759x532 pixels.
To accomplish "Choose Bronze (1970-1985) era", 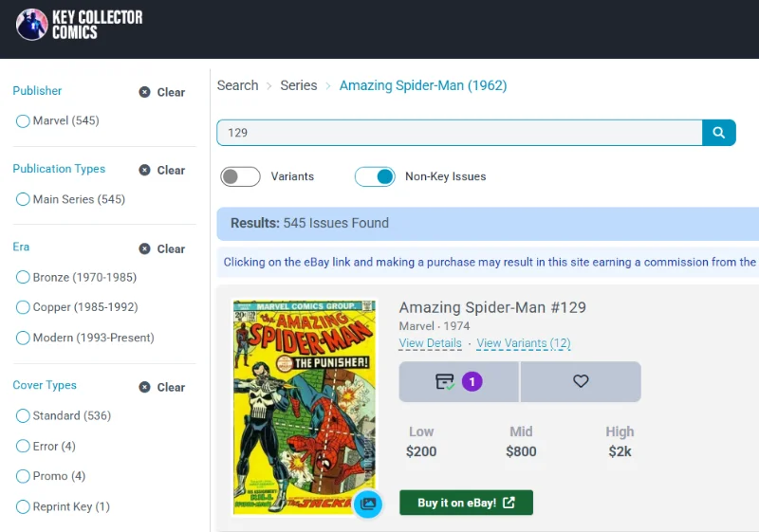I will pyautogui.click(x=76, y=277).
